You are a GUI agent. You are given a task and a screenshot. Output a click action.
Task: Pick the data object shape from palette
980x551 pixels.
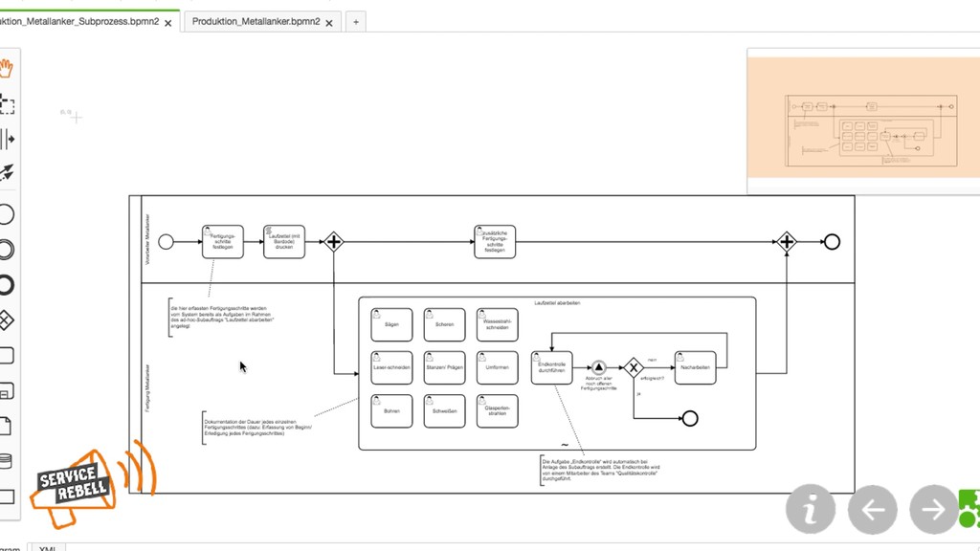[x=6, y=426]
